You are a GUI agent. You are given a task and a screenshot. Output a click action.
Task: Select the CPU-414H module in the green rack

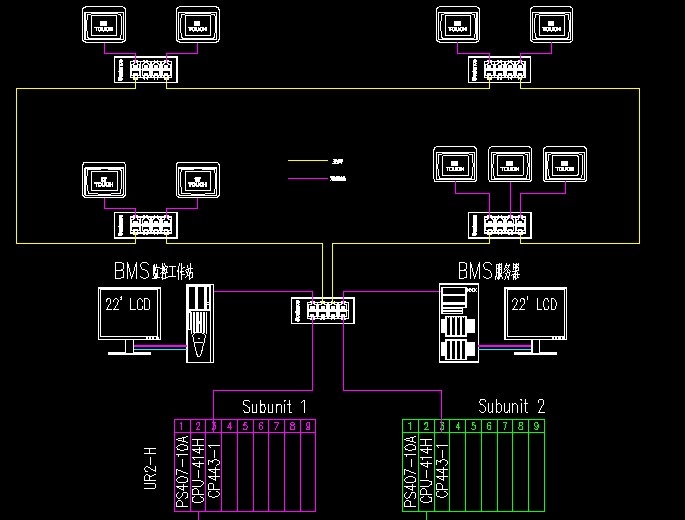(x=426, y=471)
